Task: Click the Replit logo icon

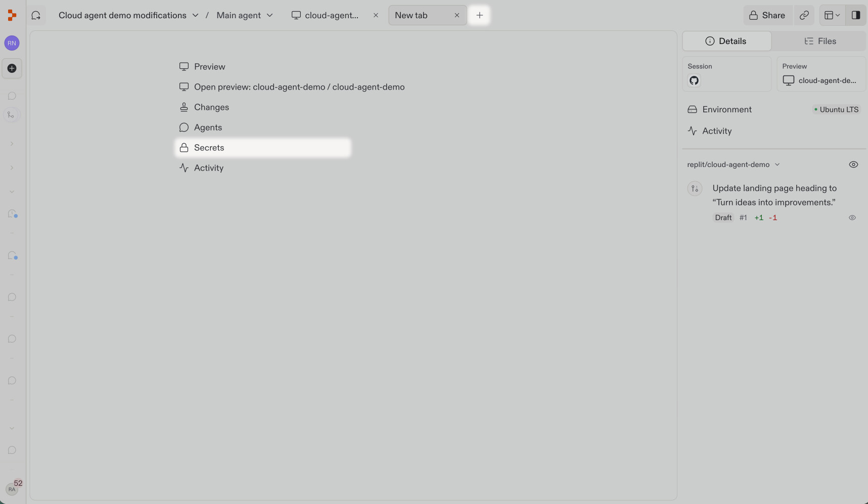Action: [12, 16]
